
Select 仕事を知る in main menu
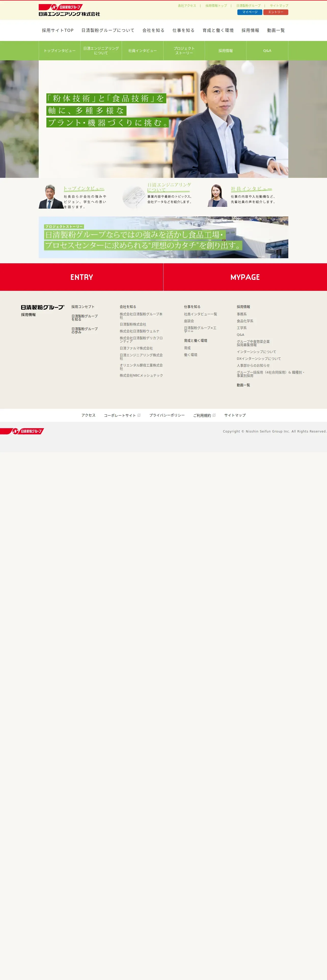coord(183,31)
